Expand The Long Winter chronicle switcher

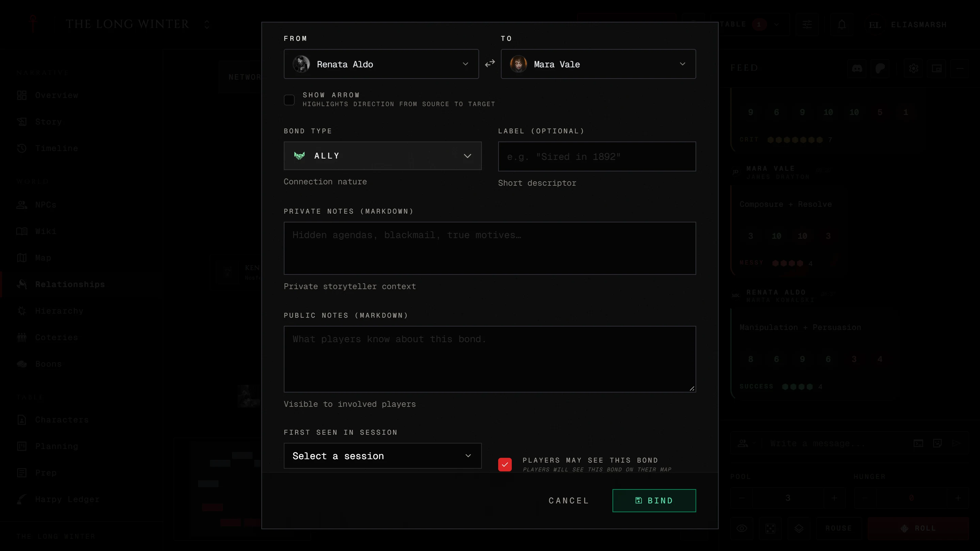[x=207, y=25]
